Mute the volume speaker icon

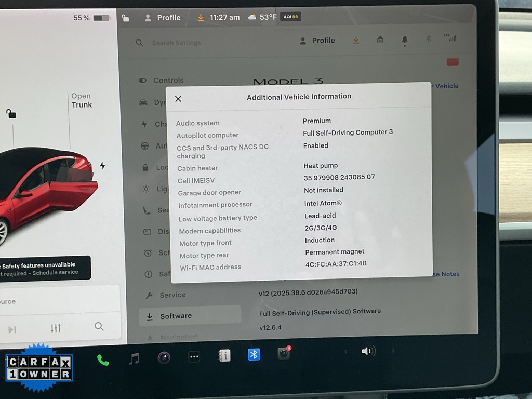(368, 351)
